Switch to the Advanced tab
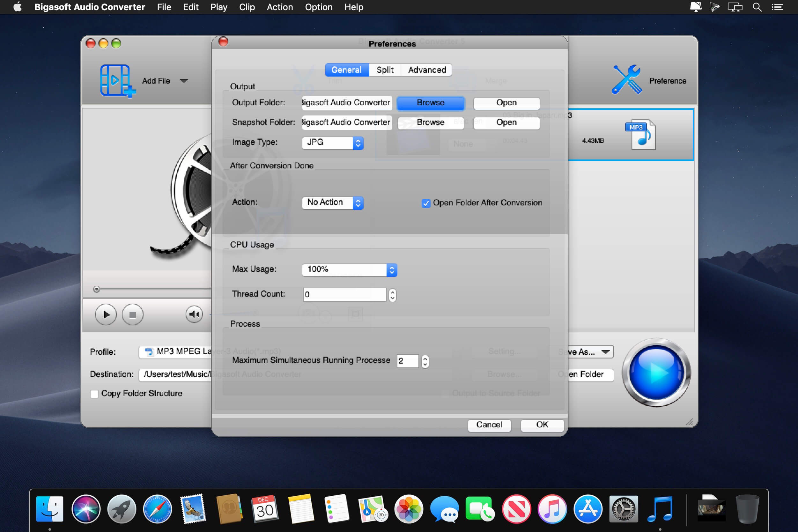Image resolution: width=798 pixels, height=532 pixels. point(427,70)
